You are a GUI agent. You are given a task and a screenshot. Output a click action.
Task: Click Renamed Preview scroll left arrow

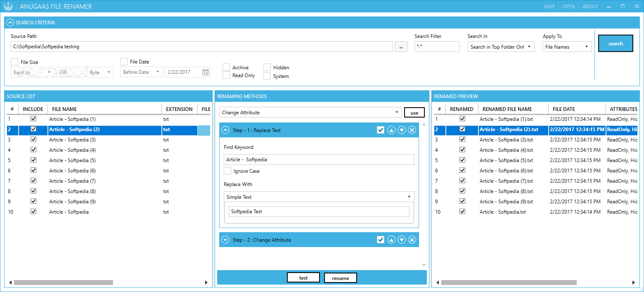[438, 283]
